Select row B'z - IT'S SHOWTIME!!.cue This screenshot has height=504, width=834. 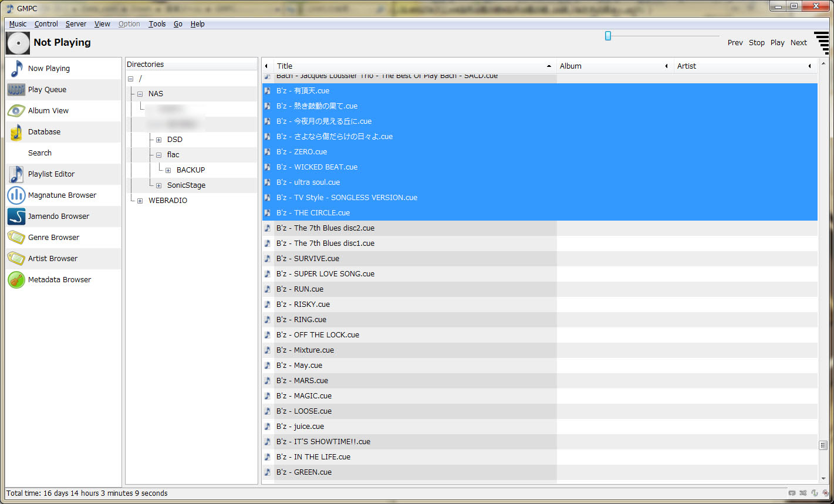(540, 442)
